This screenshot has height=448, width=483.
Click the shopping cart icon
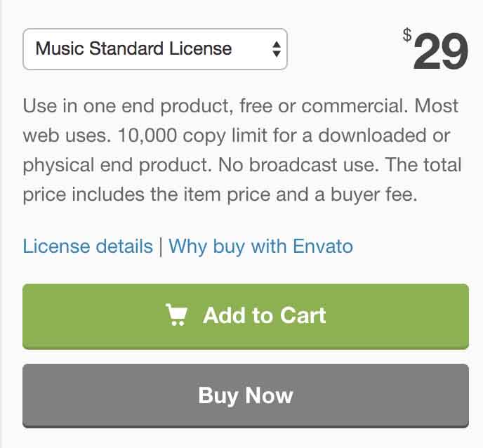pos(176,315)
